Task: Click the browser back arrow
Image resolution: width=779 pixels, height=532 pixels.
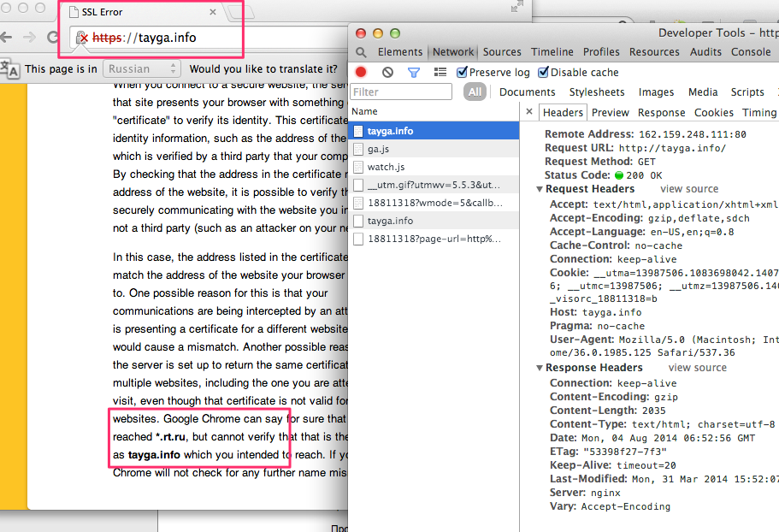Action: [x=6, y=38]
